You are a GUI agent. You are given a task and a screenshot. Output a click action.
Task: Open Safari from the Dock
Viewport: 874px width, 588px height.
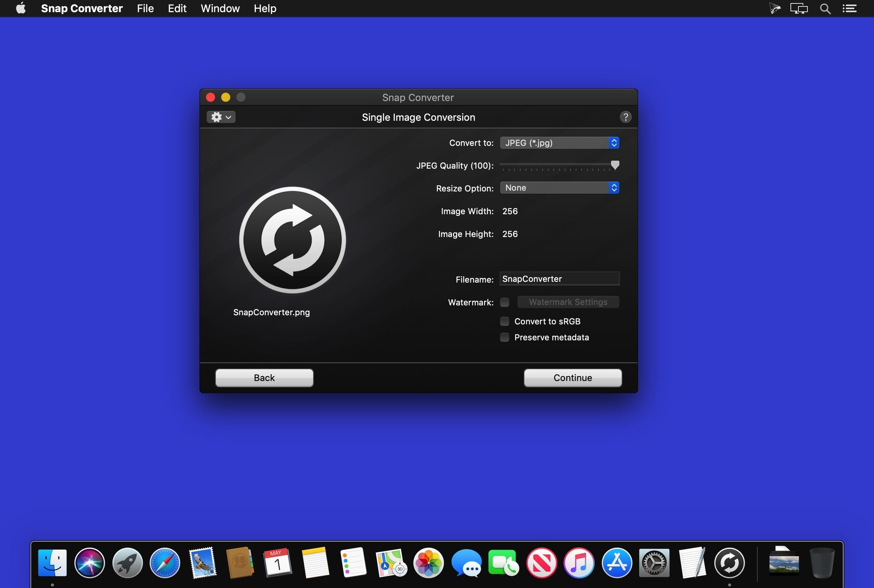(x=165, y=563)
